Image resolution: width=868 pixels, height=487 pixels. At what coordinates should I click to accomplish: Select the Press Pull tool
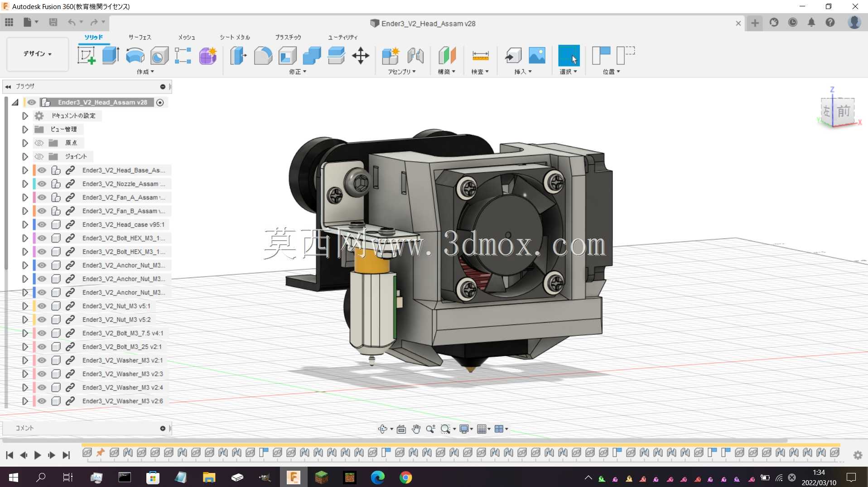238,56
